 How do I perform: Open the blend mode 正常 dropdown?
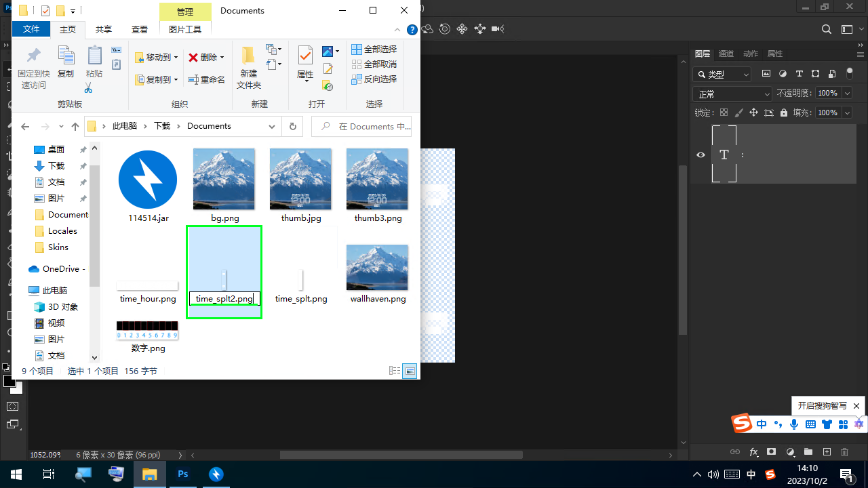[732, 94]
